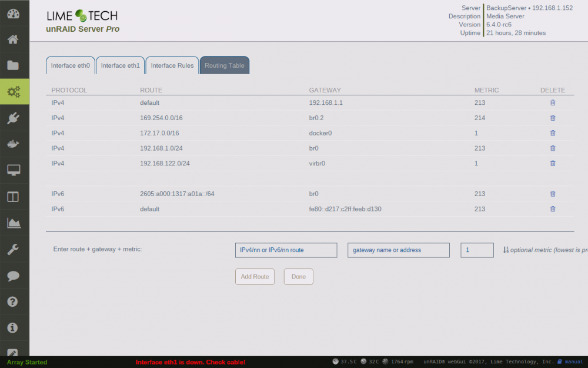Click the Done button
Screen dimensions: 588x368
coord(299,277)
